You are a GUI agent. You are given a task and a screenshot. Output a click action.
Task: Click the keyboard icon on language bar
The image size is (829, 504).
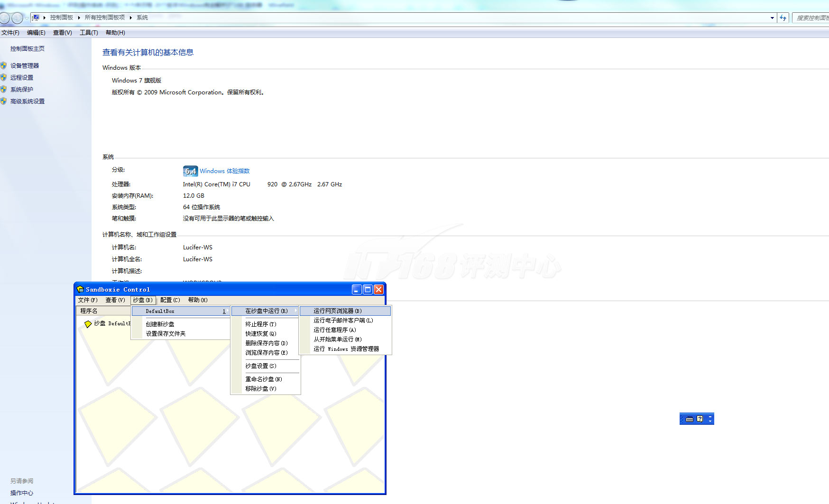click(690, 419)
